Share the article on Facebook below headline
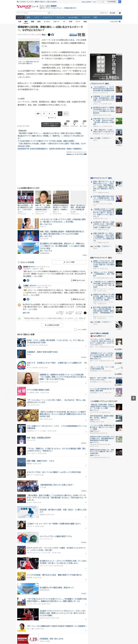 (x=53, y=35)
